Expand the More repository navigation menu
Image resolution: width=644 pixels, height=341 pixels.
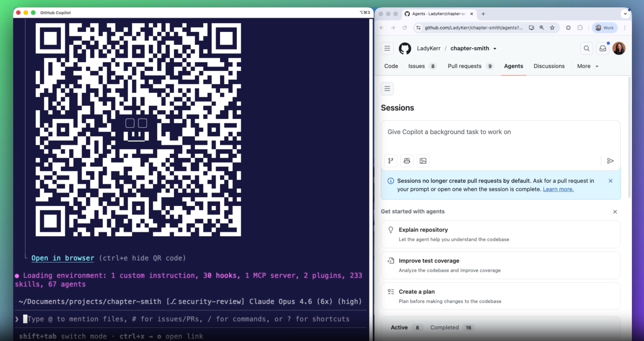pyautogui.click(x=588, y=66)
